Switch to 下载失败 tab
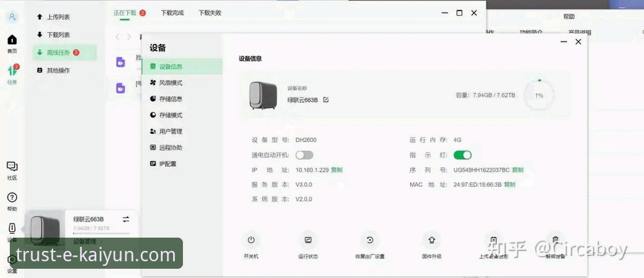This screenshot has width=644, height=278. [210, 13]
